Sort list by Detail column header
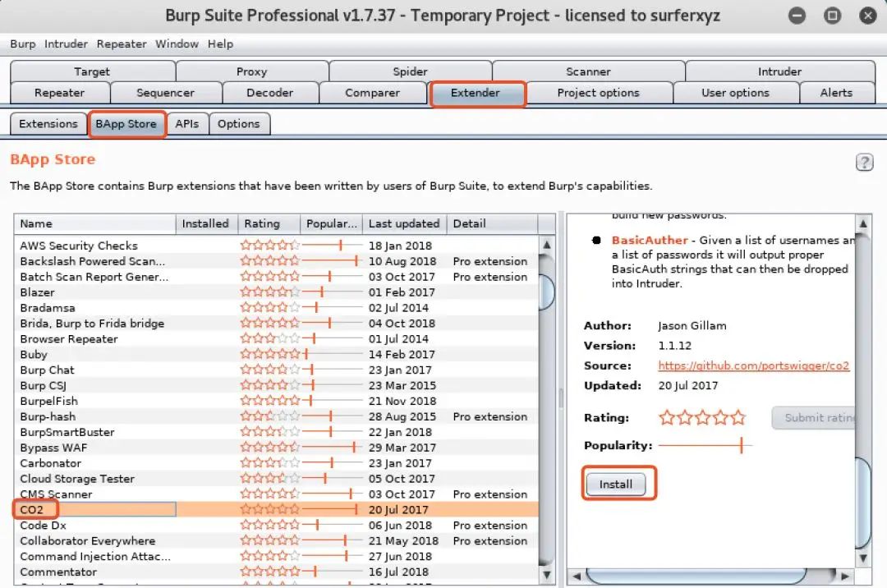 (492, 224)
